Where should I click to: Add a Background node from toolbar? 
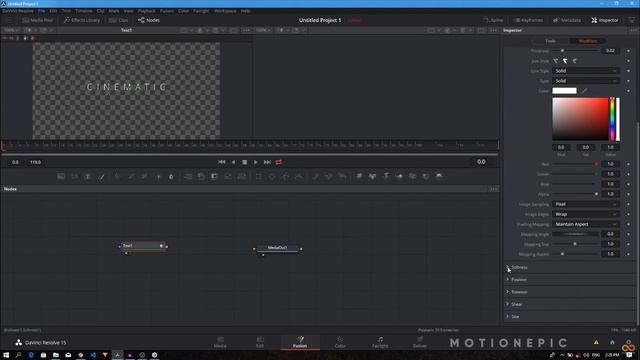point(61,176)
